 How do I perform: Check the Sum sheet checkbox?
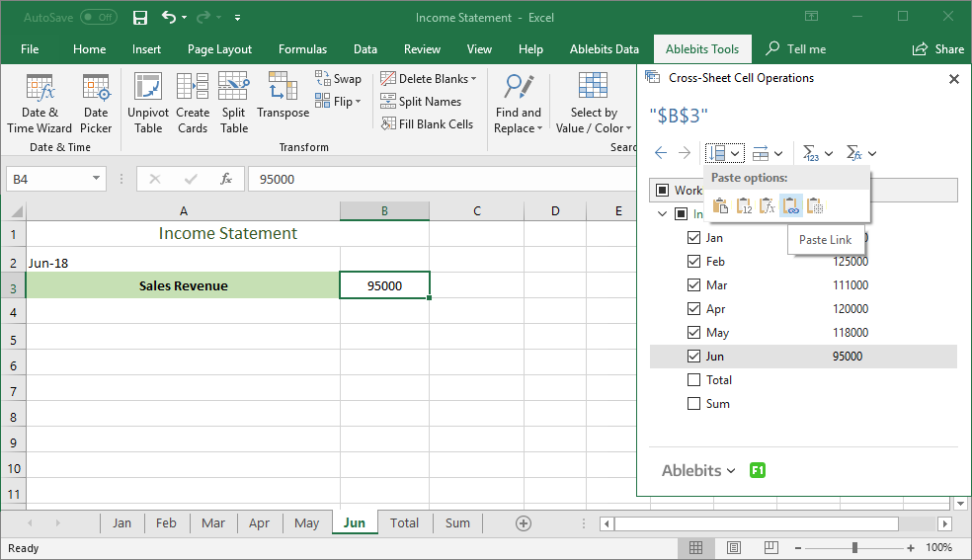point(694,403)
